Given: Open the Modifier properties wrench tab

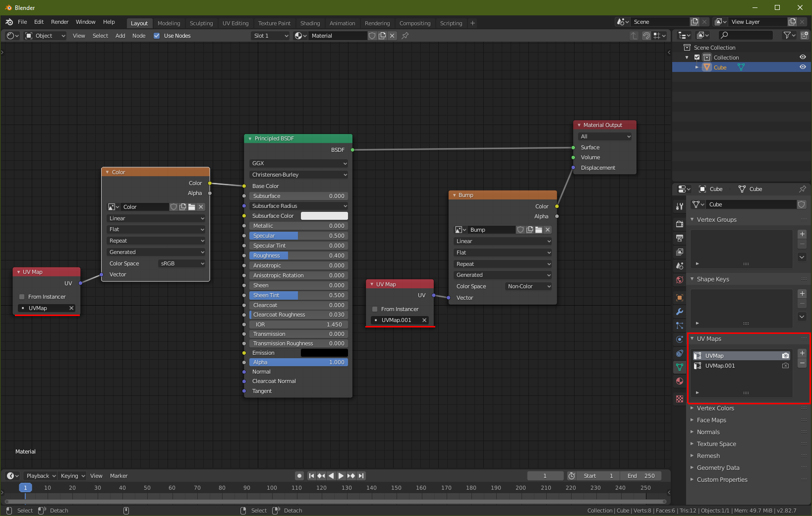Looking at the screenshot, I should click(x=680, y=312).
